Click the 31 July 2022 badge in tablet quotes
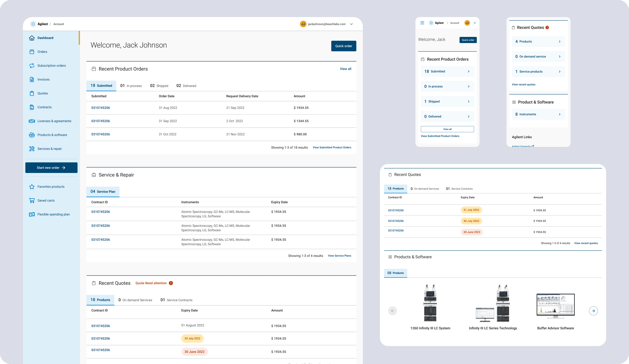629x364 pixels. pyautogui.click(x=471, y=210)
